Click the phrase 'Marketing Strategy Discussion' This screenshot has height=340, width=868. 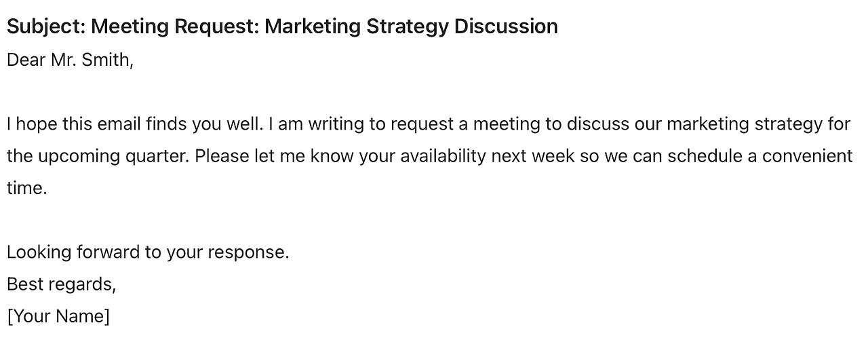pos(411,26)
